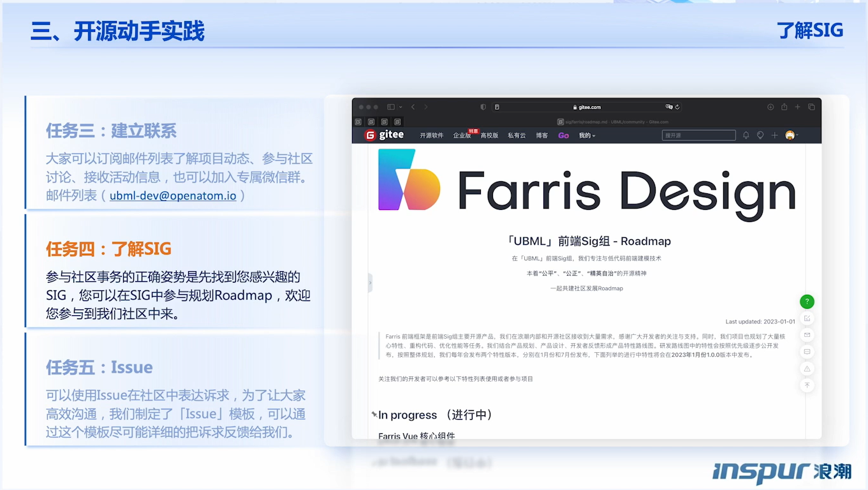Go back with Safari back arrow

click(413, 107)
